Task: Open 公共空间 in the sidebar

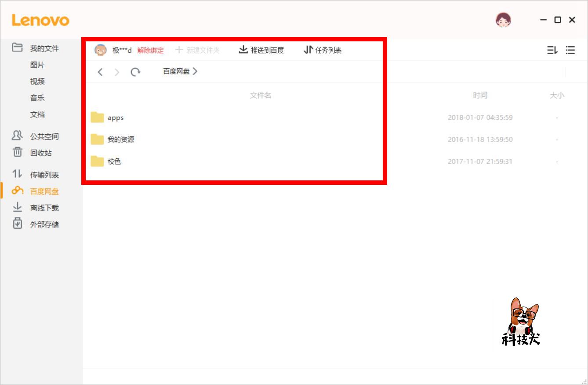Action: 44,136
